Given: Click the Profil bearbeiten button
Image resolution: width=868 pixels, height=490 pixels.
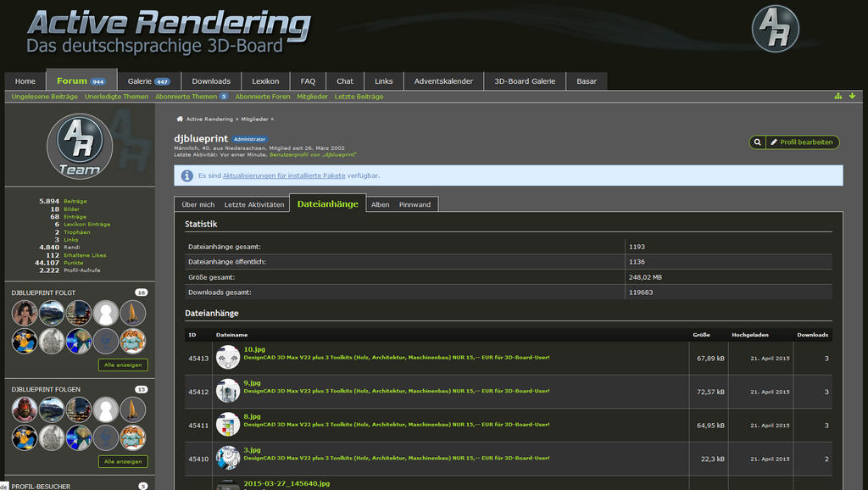Looking at the screenshot, I should click(x=803, y=142).
